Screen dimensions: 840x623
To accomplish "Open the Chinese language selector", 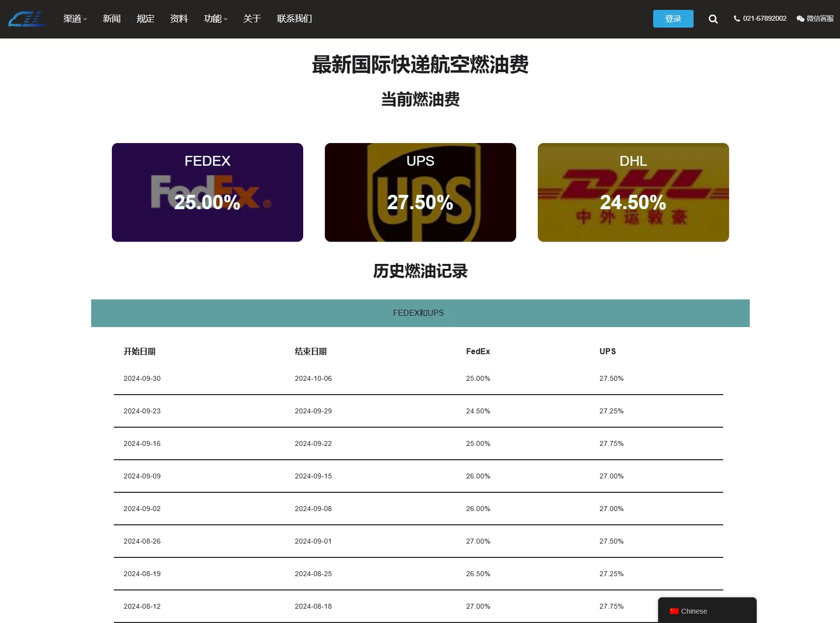I will [x=707, y=611].
